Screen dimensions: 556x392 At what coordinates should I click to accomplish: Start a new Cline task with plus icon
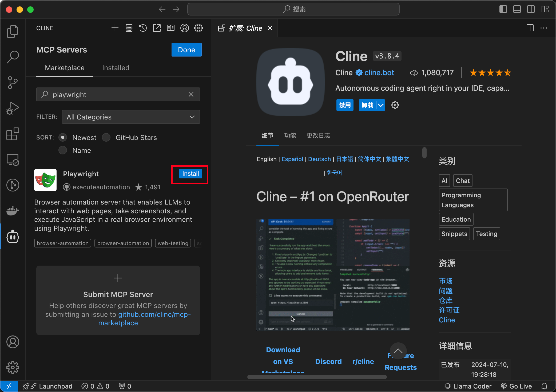[x=115, y=28]
